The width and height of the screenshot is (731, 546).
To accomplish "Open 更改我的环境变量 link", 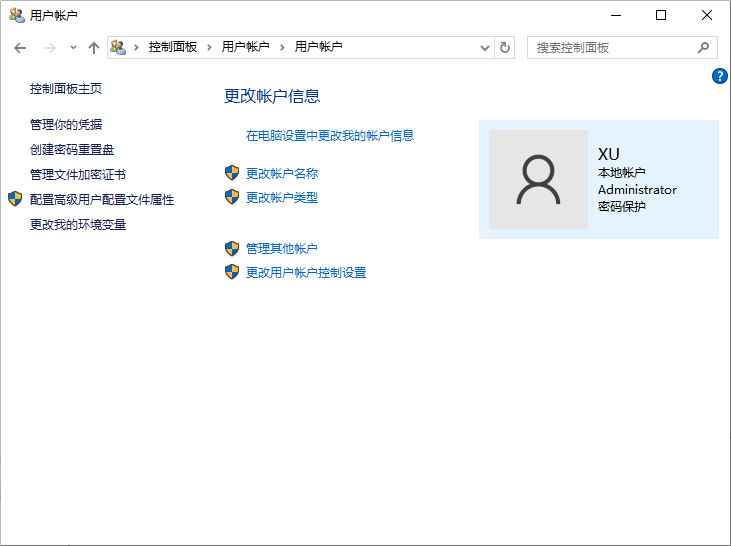I will tap(78, 225).
